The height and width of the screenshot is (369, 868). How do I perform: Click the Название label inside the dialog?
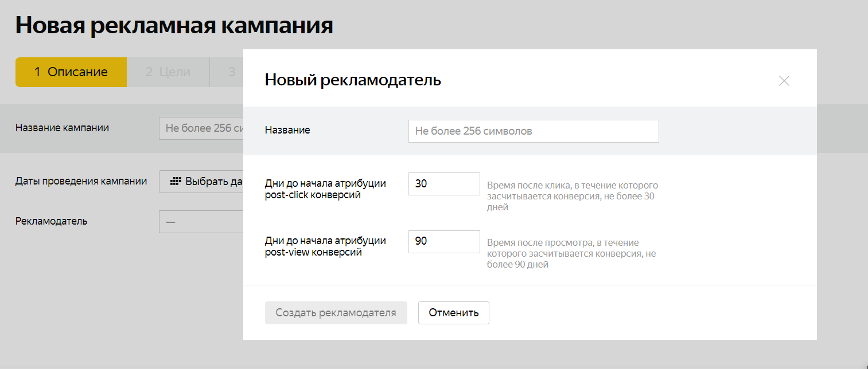click(287, 131)
